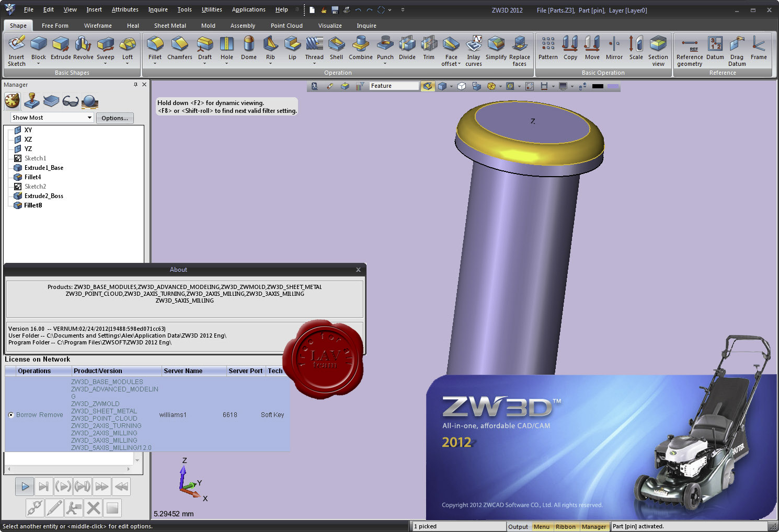The width and height of the screenshot is (779, 532).
Task: Switch to the Sheet Metal ribbon tab
Action: click(x=170, y=26)
